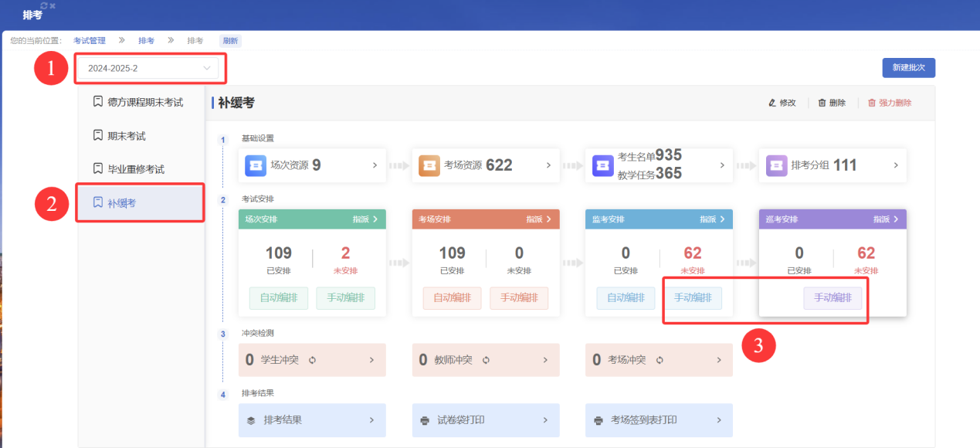The image size is (980, 448).
Task: Select 期末考试 in the left sidebar
Action: tap(126, 136)
